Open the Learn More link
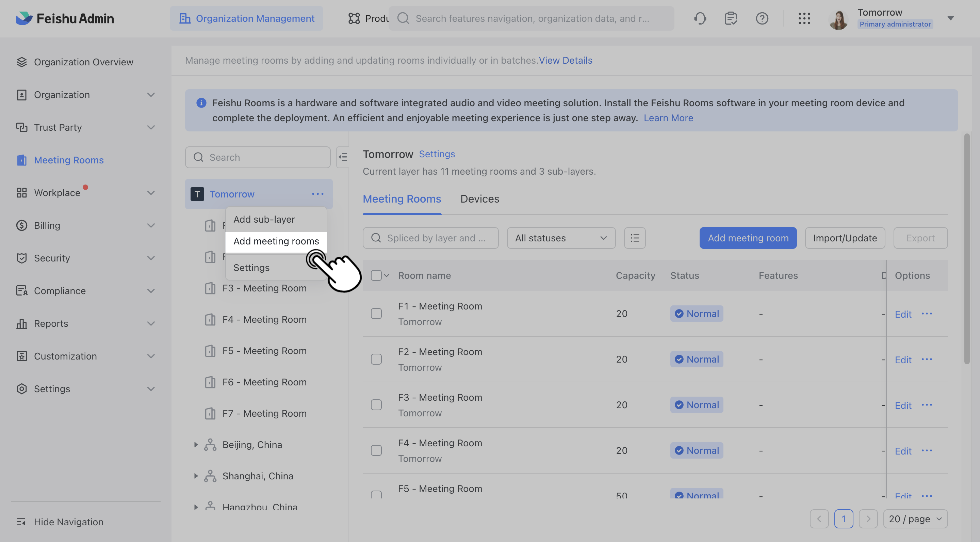980x542 pixels. click(x=668, y=118)
